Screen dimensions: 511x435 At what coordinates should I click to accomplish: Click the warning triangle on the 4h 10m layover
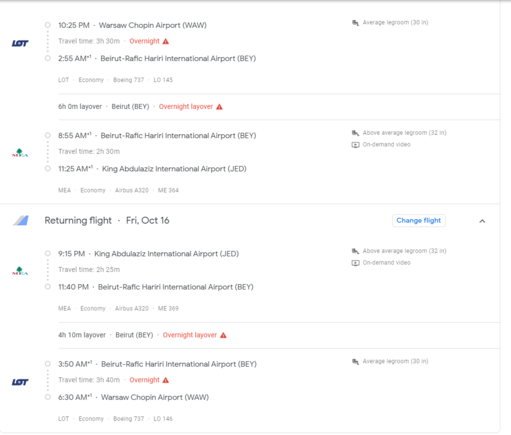(223, 335)
